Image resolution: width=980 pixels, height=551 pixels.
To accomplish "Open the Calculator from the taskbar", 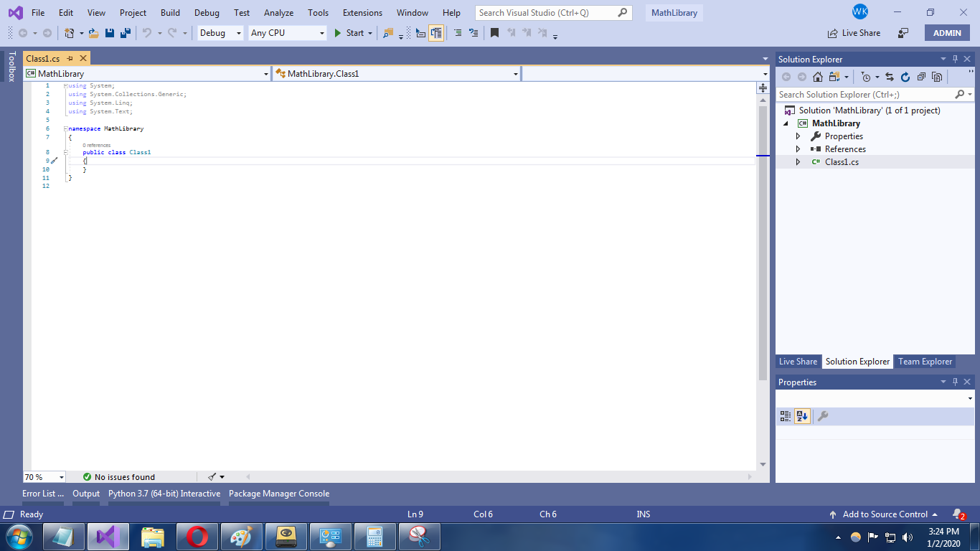I will [x=375, y=537].
